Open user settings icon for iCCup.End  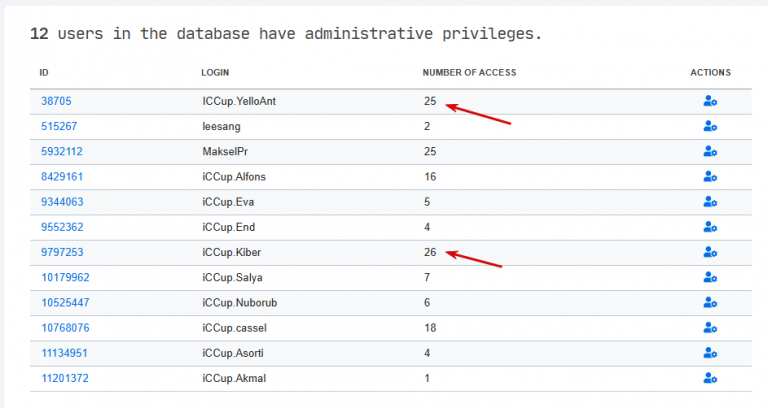click(x=710, y=227)
